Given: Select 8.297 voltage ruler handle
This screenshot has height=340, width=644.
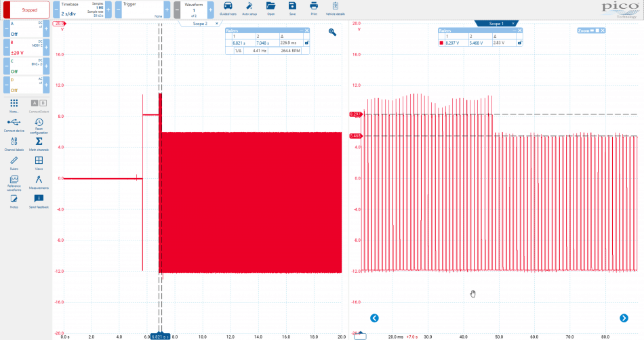Looking at the screenshot, I should tap(355, 114).
